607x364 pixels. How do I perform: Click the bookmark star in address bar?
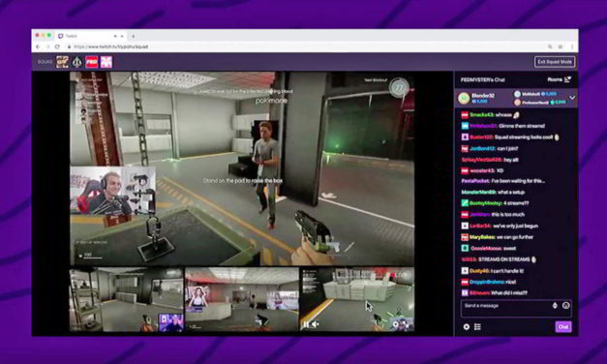tap(561, 46)
